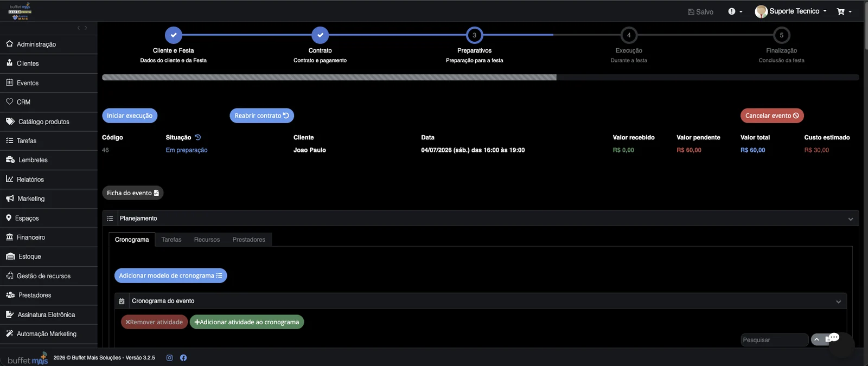Click the Clientes person icon
The height and width of the screenshot is (366, 868).
[x=10, y=63]
